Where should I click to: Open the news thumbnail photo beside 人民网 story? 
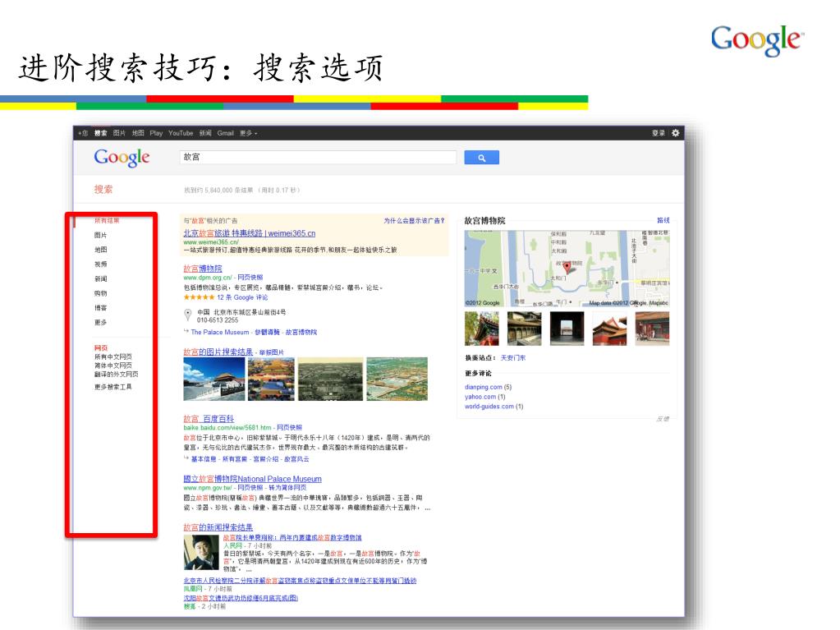click(x=201, y=552)
